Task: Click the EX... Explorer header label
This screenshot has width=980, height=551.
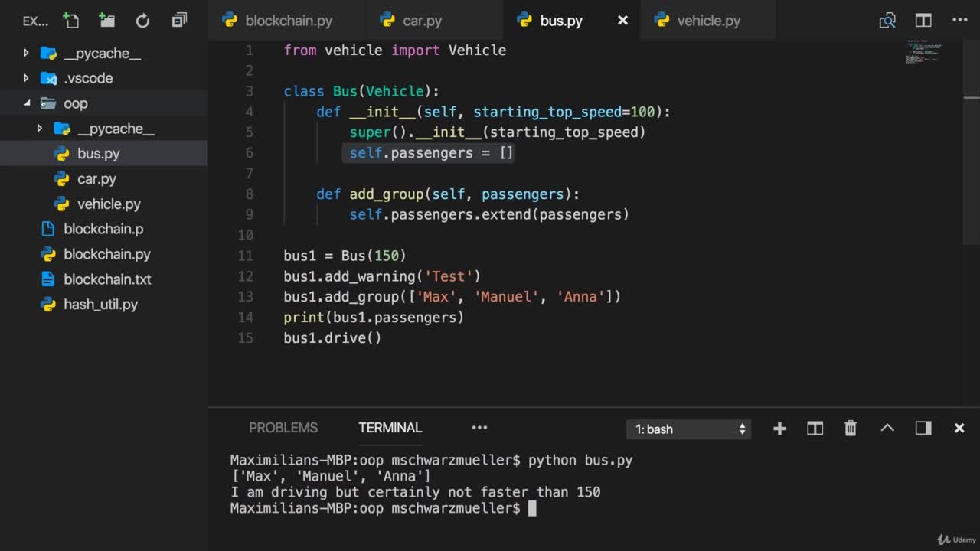Action: [x=35, y=21]
